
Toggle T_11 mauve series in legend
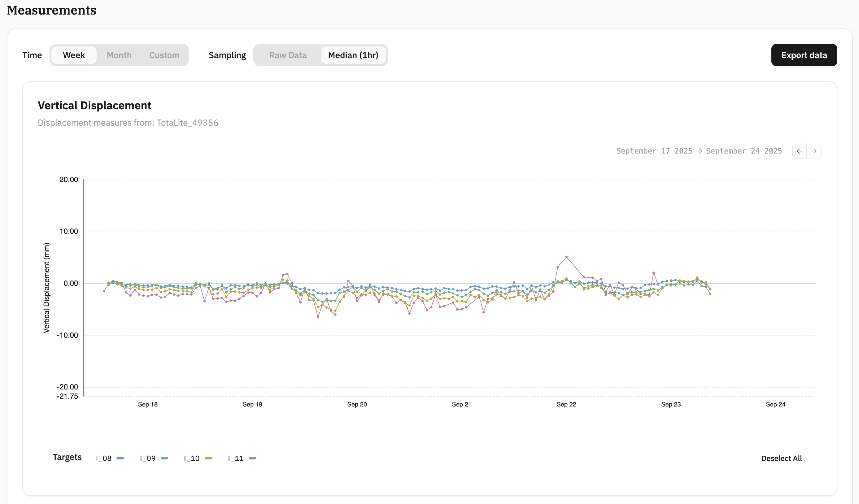(x=241, y=458)
